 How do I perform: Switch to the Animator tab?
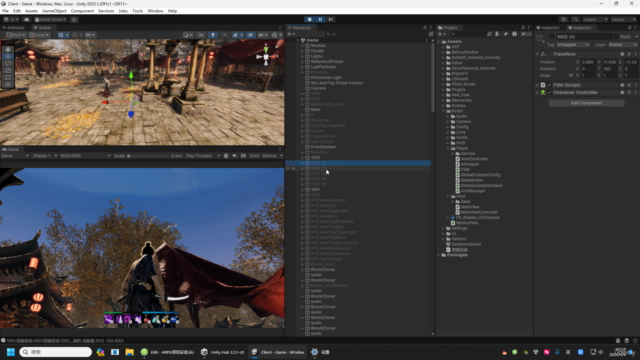[14, 28]
